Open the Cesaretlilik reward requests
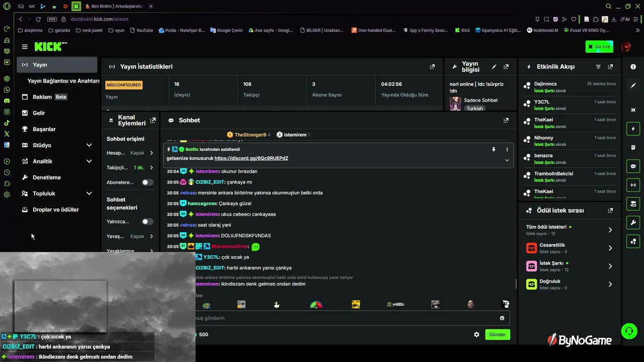644x362 pixels. click(x=570, y=248)
